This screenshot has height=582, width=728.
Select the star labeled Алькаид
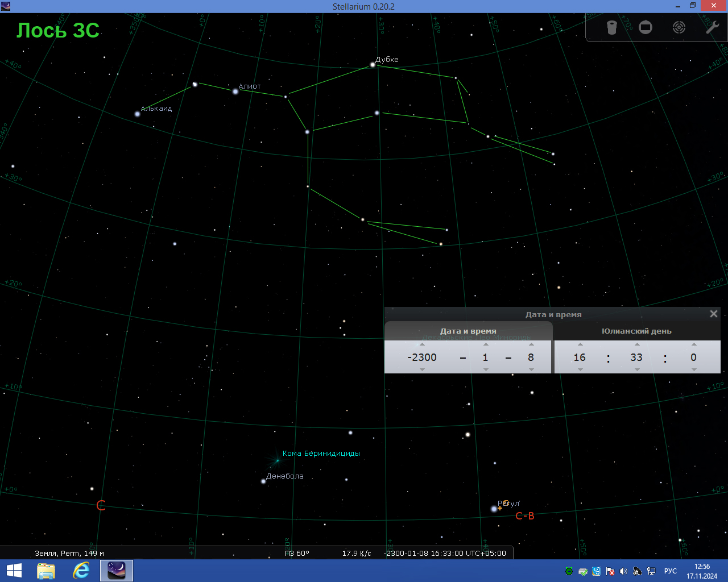137,114
